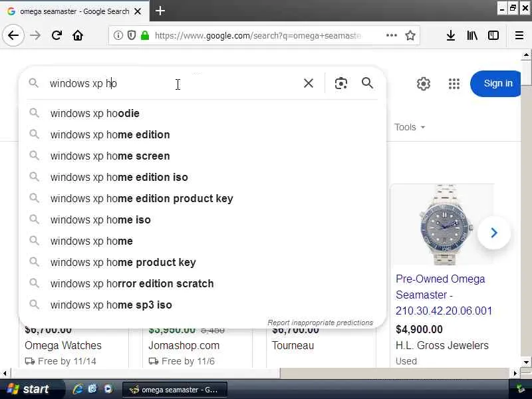Viewport: 532px width, 399px height.
Task: Click the Tourneau seller name
Action: (x=293, y=345)
